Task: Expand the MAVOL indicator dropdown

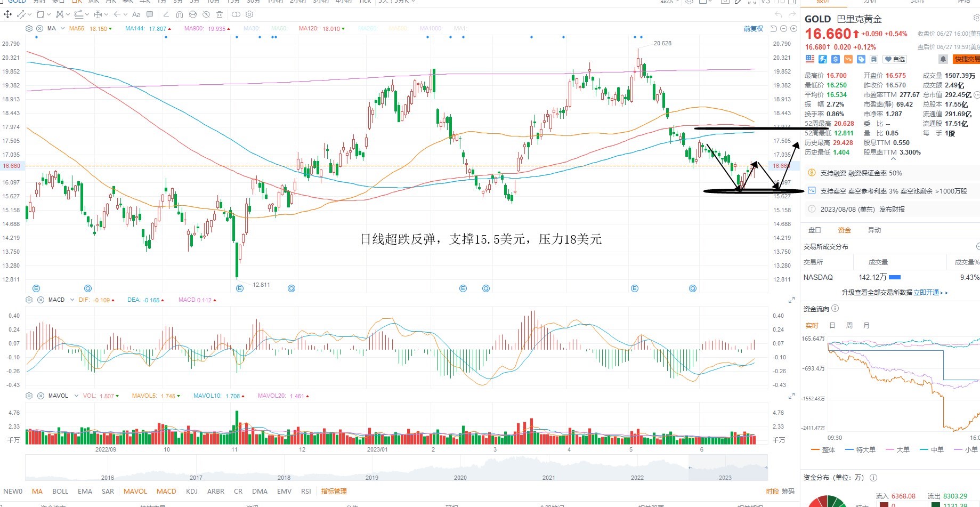Action: (x=76, y=396)
